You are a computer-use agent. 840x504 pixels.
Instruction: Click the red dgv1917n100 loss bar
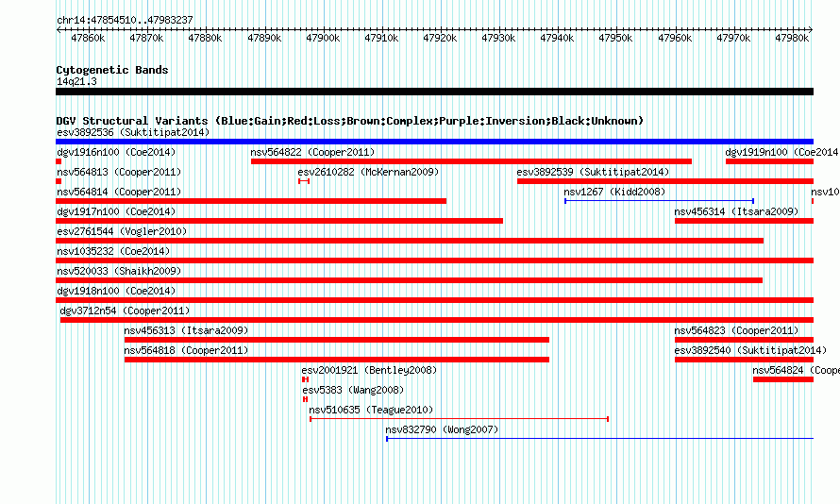279,221
